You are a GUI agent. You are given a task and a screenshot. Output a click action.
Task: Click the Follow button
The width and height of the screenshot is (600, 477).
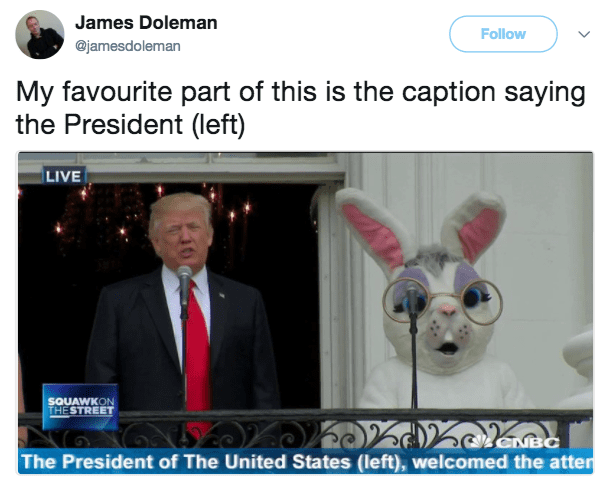(x=503, y=34)
